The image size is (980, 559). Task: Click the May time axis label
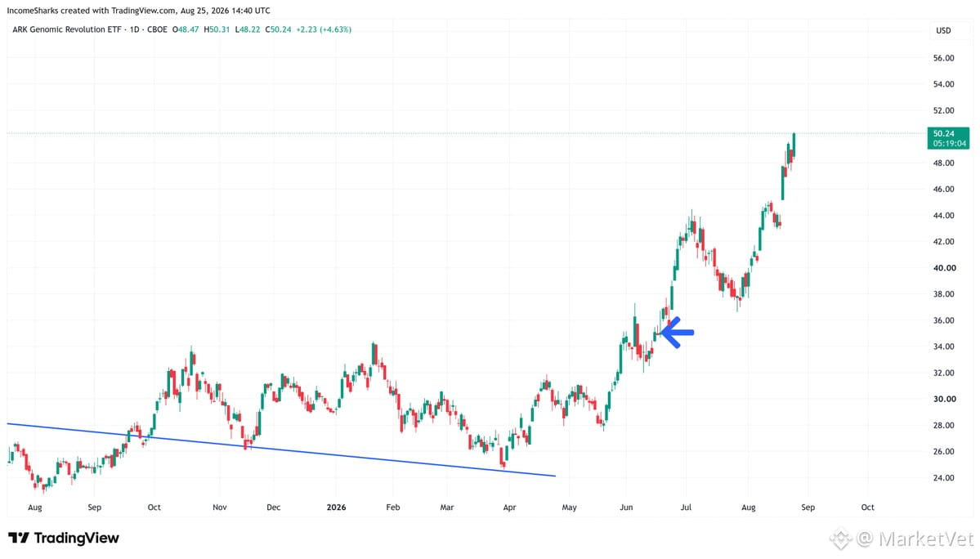pyautogui.click(x=570, y=508)
